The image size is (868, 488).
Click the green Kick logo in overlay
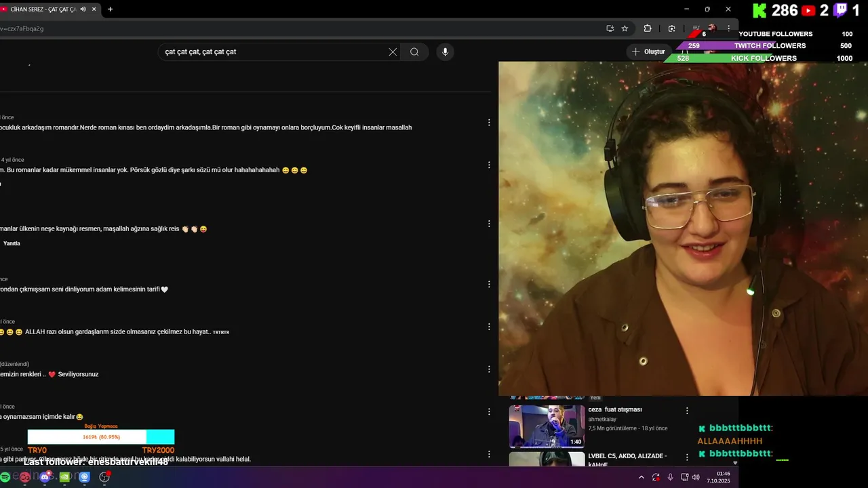759,10
